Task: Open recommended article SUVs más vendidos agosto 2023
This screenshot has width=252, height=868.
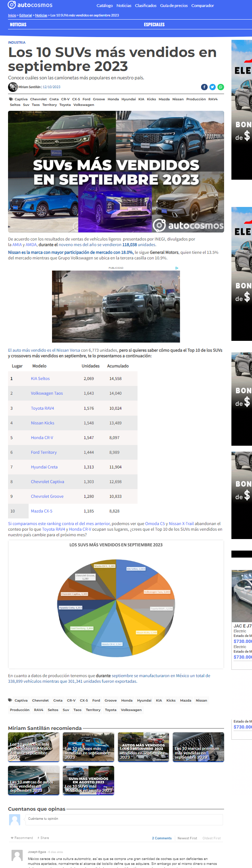Action: [x=88, y=781]
